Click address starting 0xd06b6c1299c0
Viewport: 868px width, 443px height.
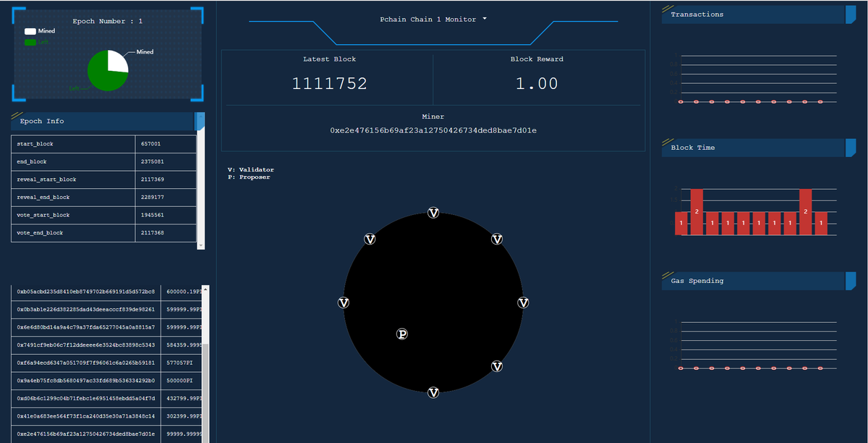click(86, 398)
